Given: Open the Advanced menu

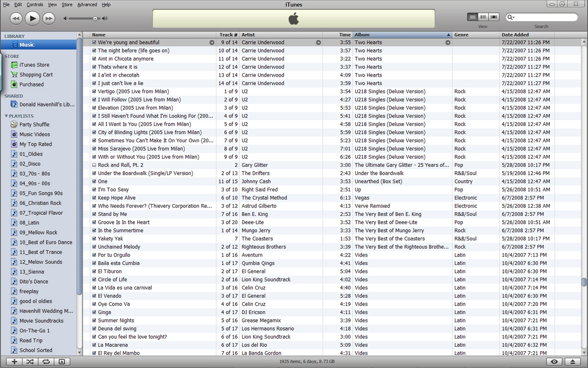Looking at the screenshot, I should coord(87,4).
